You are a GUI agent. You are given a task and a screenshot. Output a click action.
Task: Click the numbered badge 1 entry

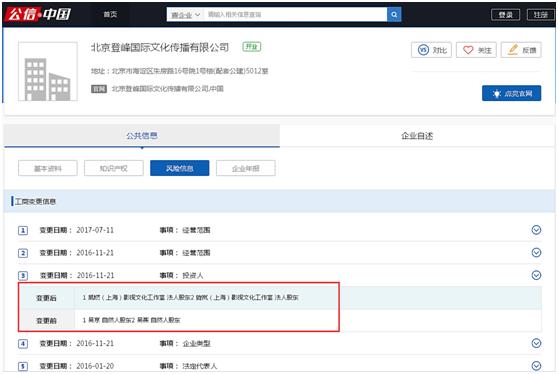point(23,230)
